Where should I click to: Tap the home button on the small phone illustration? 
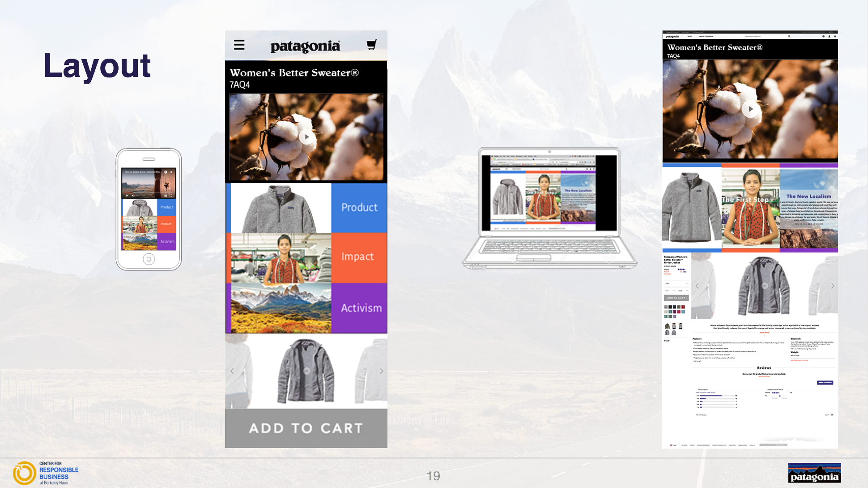point(149,259)
